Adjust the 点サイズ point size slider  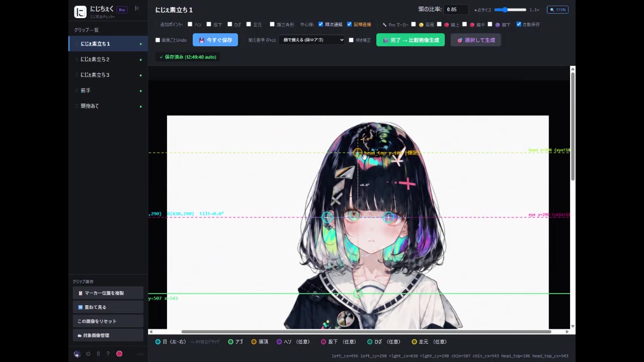click(x=510, y=10)
